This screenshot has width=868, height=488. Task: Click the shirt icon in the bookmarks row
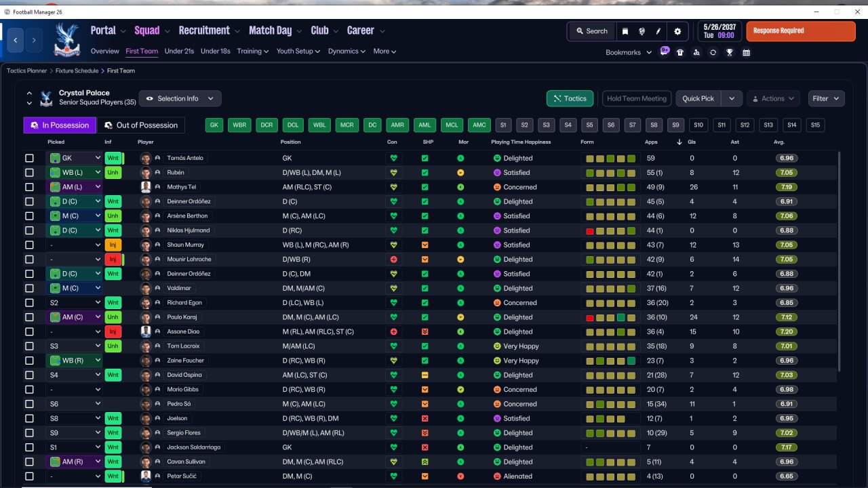680,52
